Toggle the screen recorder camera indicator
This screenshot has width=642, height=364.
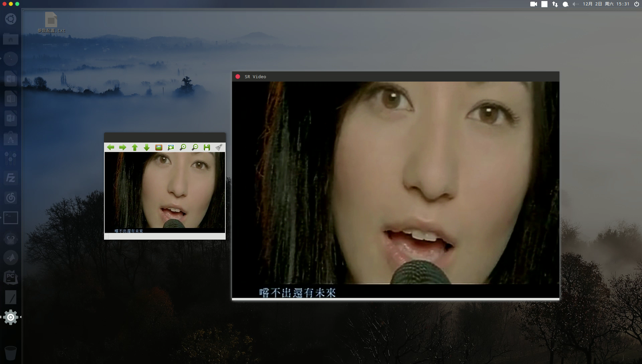(534, 4)
